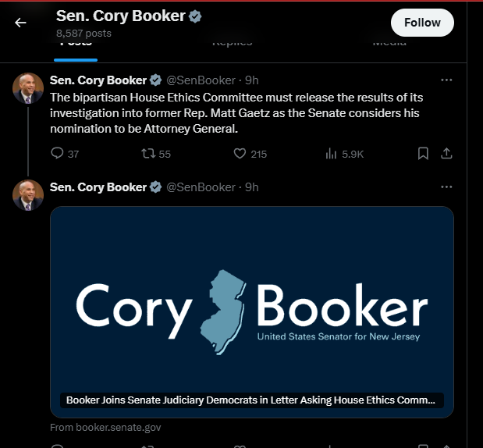Open @SenBooker handle on first post
483x448 pixels.
(201, 80)
